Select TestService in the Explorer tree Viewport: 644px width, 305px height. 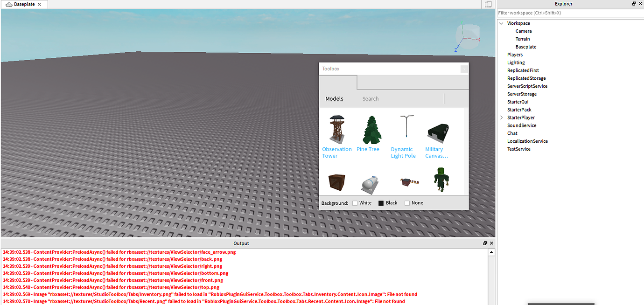(519, 149)
